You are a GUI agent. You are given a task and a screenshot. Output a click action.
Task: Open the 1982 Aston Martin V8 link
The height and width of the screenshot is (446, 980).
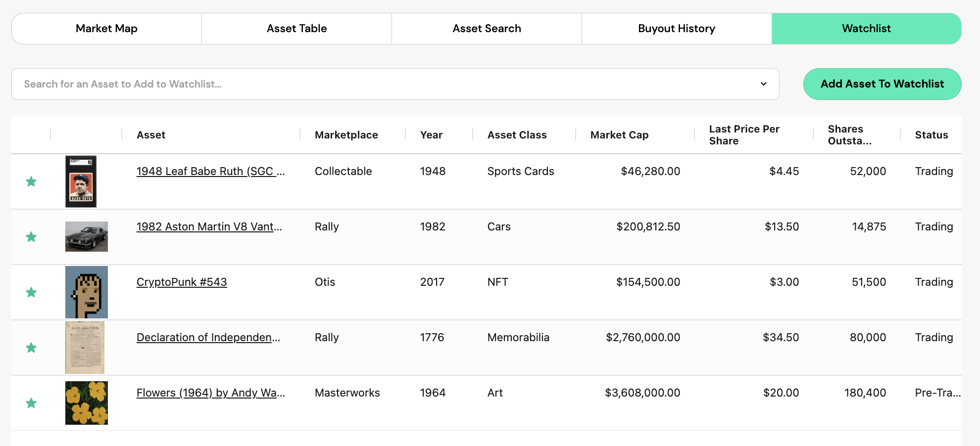coord(209,226)
